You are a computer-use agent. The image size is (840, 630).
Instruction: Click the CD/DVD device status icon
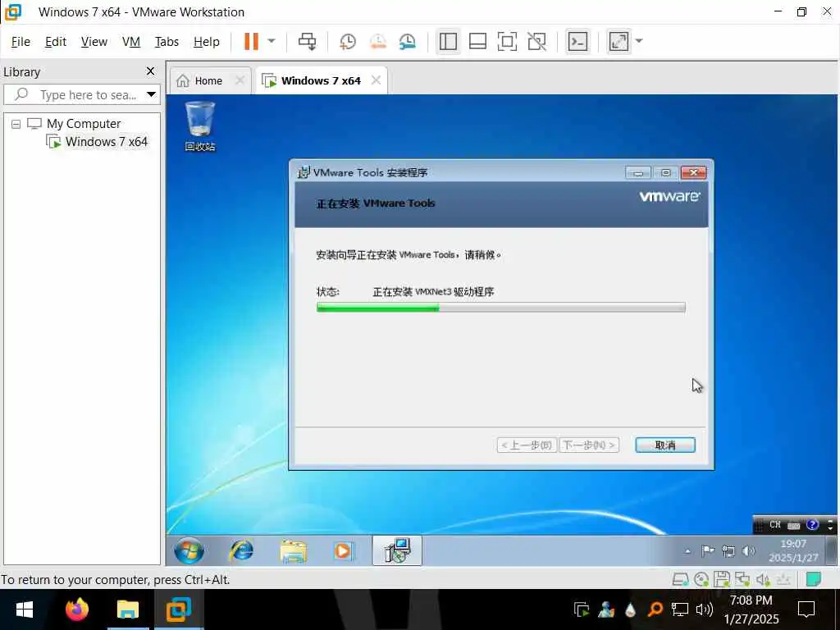(x=701, y=579)
